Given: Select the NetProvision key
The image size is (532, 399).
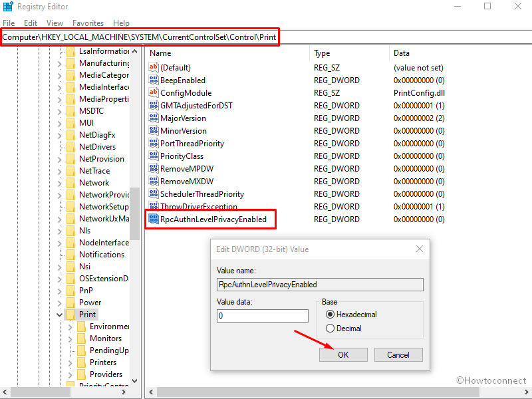Looking at the screenshot, I should [102, 159].
